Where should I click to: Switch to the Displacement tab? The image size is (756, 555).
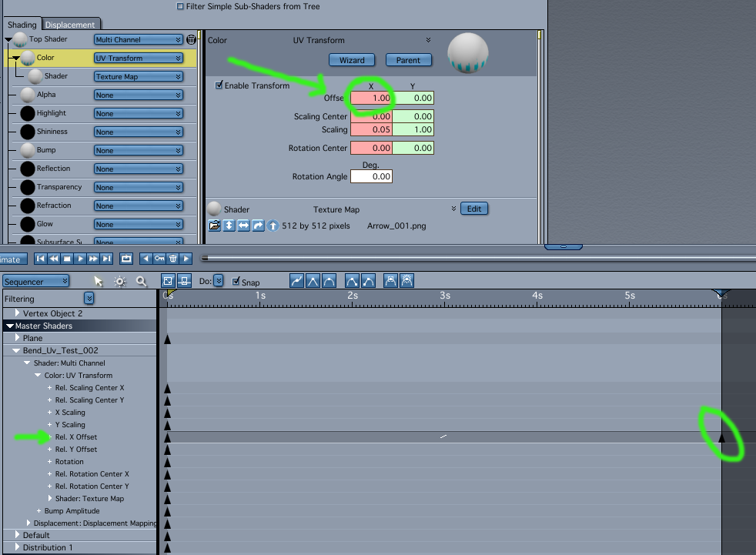click(x=71, y=24)
